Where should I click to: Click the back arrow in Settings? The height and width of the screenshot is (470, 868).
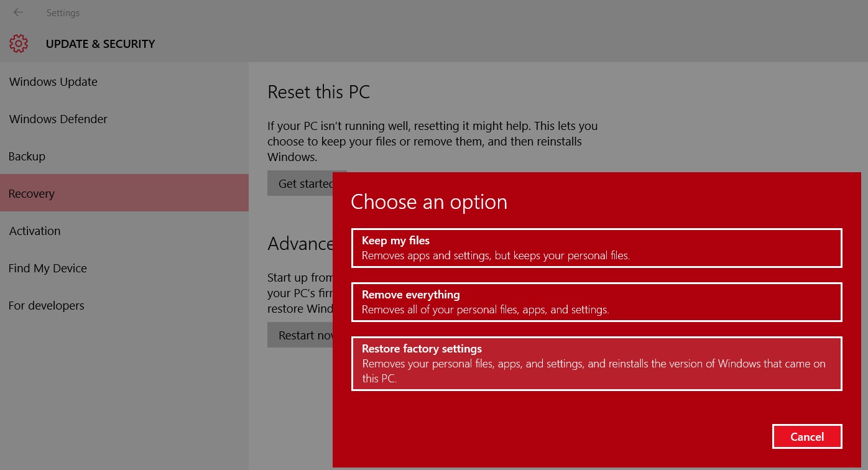point(19,12)
